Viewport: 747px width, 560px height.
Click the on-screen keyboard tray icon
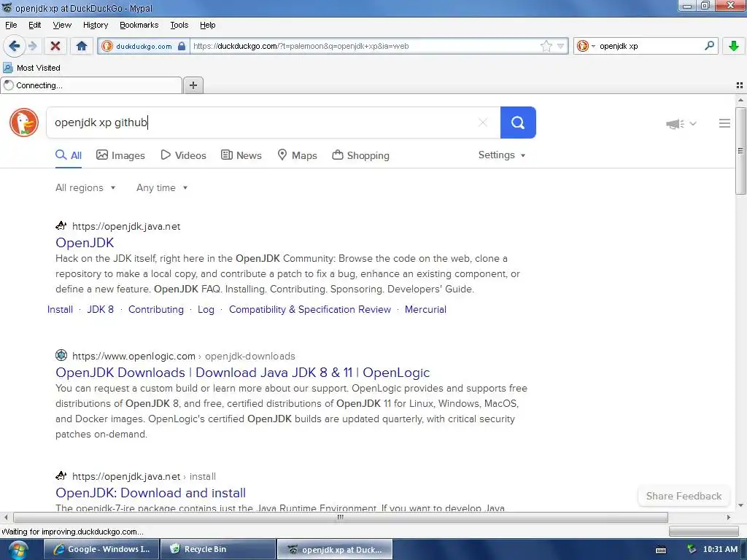(x=661, y=550)
